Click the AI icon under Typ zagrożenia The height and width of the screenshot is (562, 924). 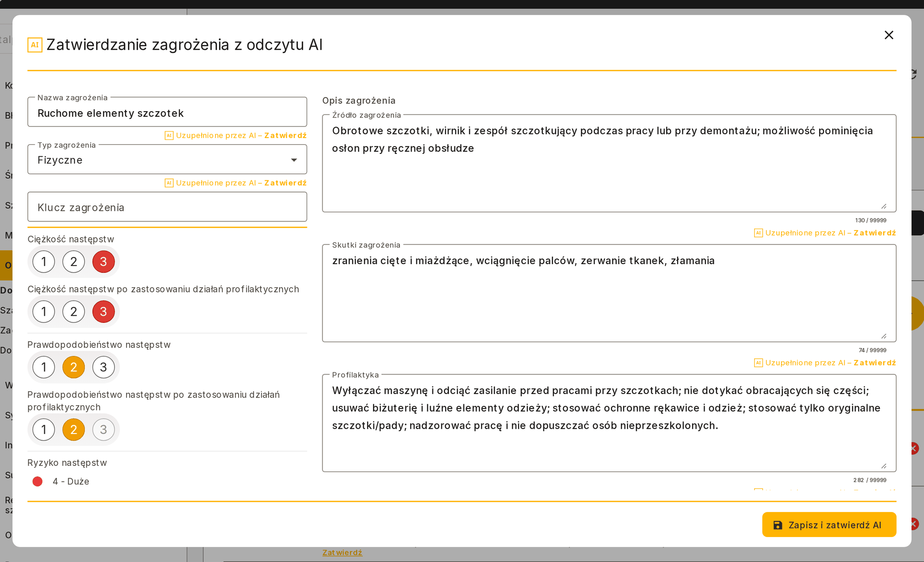click(169, 183)
